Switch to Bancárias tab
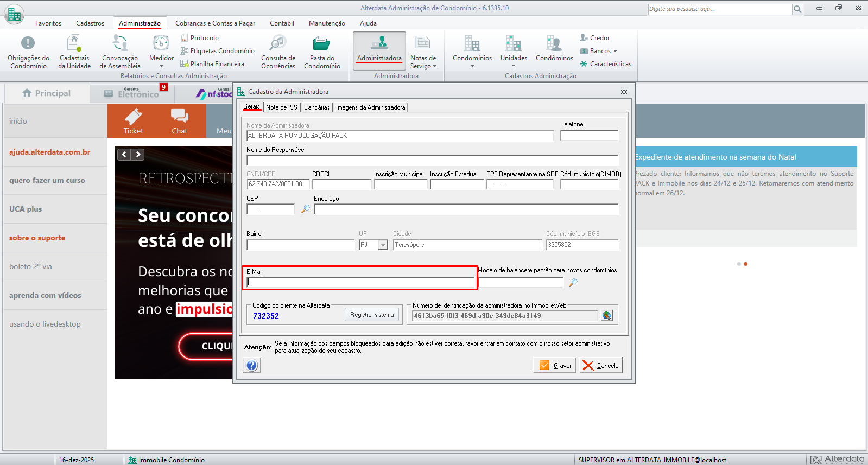The width and height of the screenshot is (868, 465). [x=317, y=107]
